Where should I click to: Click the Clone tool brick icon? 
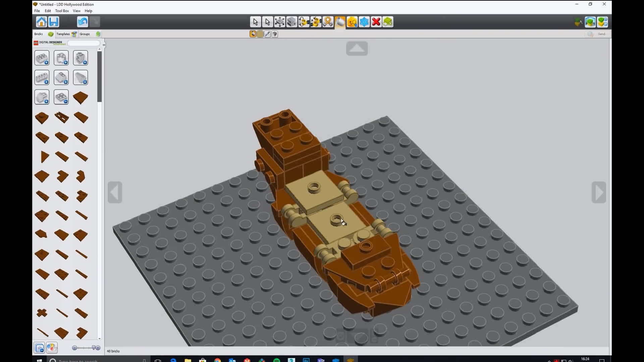(x=291, y=22)
